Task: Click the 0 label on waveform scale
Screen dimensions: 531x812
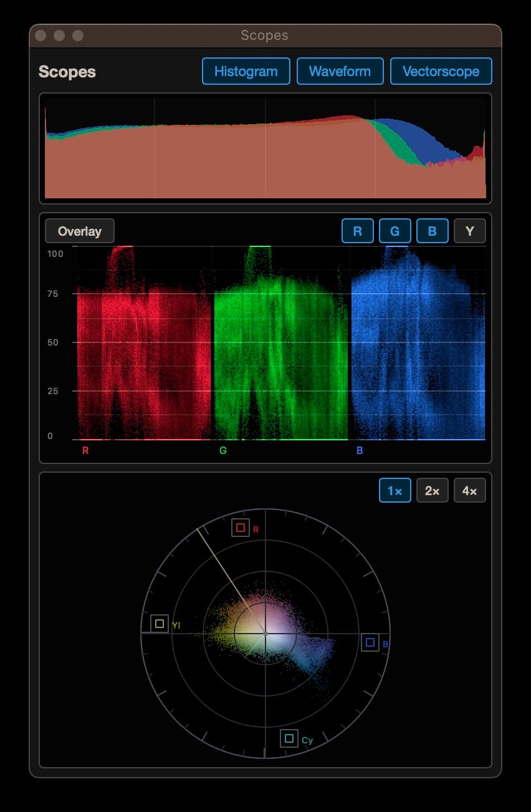Action: coord(50,436)
